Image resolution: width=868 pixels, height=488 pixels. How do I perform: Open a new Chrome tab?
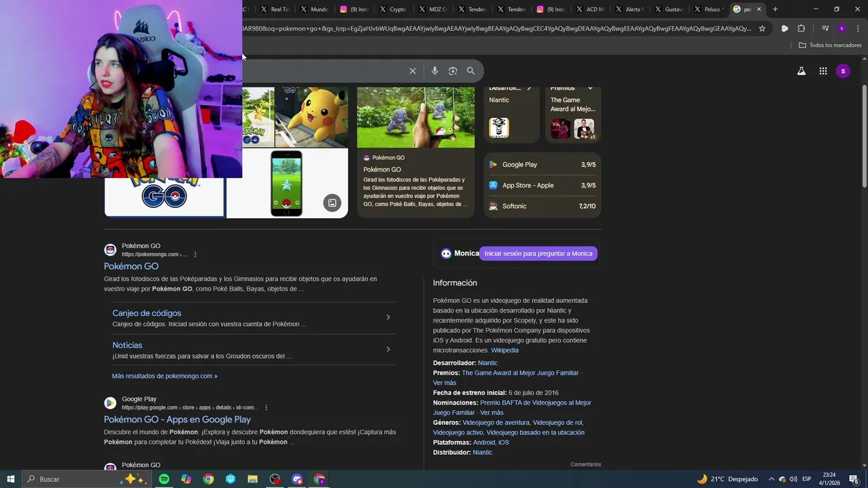pos(775,9)
